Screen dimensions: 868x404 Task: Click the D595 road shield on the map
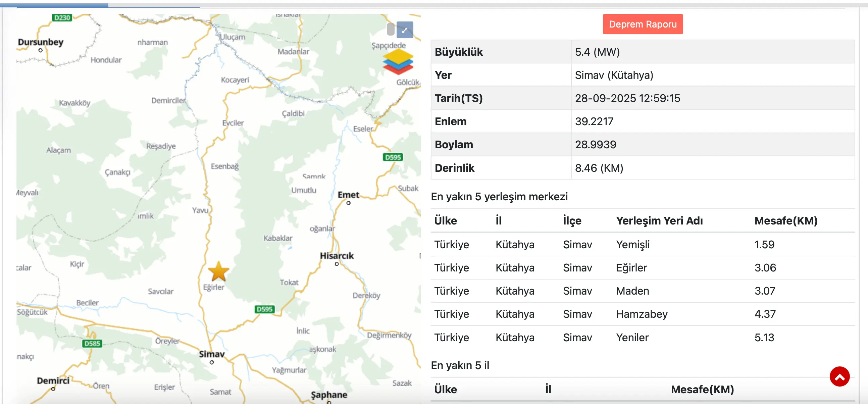264,309
